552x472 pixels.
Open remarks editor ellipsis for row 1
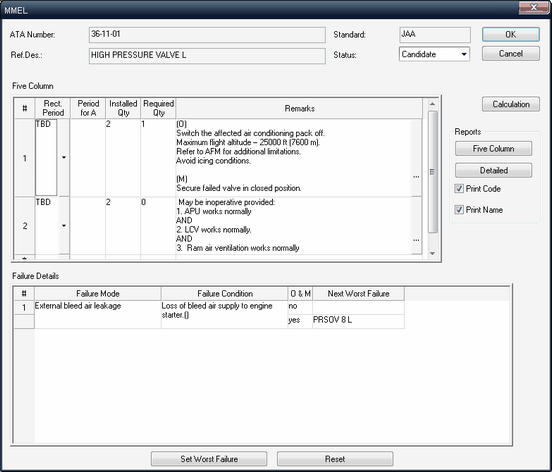pos(416,177)
